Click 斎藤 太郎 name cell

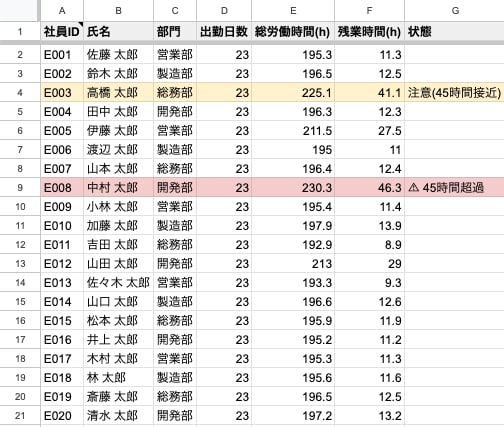point(118,396)
